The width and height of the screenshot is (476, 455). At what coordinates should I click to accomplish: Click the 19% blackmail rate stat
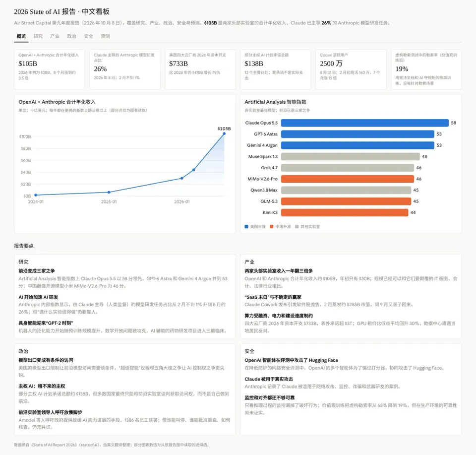(x=402, y=69)
